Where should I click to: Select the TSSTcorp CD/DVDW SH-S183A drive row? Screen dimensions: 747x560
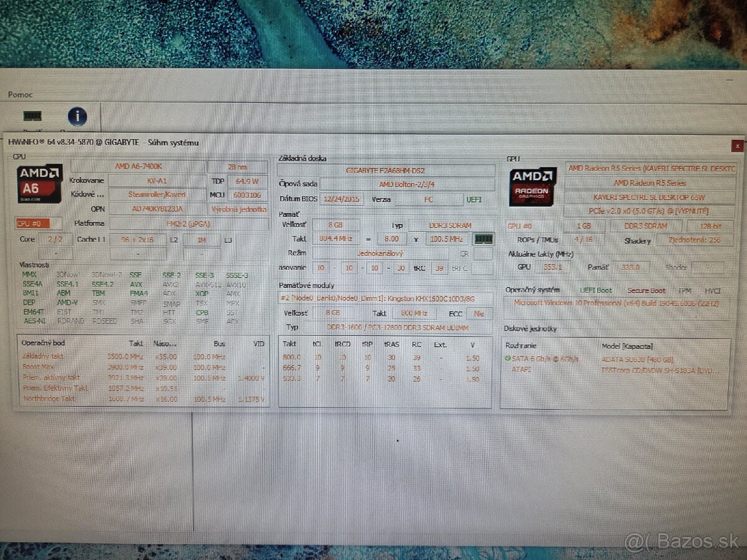pos(616,371)
